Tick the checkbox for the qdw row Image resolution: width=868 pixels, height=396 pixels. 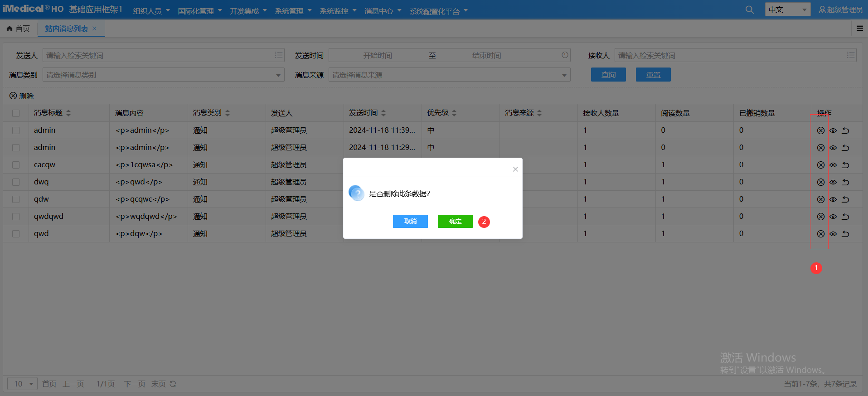[x=16, y=199]
